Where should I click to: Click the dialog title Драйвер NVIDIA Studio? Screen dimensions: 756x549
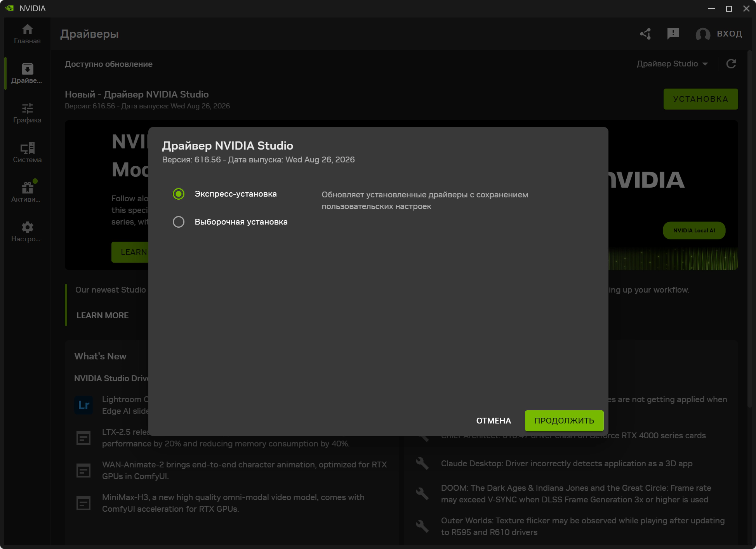tap(228, 146)
